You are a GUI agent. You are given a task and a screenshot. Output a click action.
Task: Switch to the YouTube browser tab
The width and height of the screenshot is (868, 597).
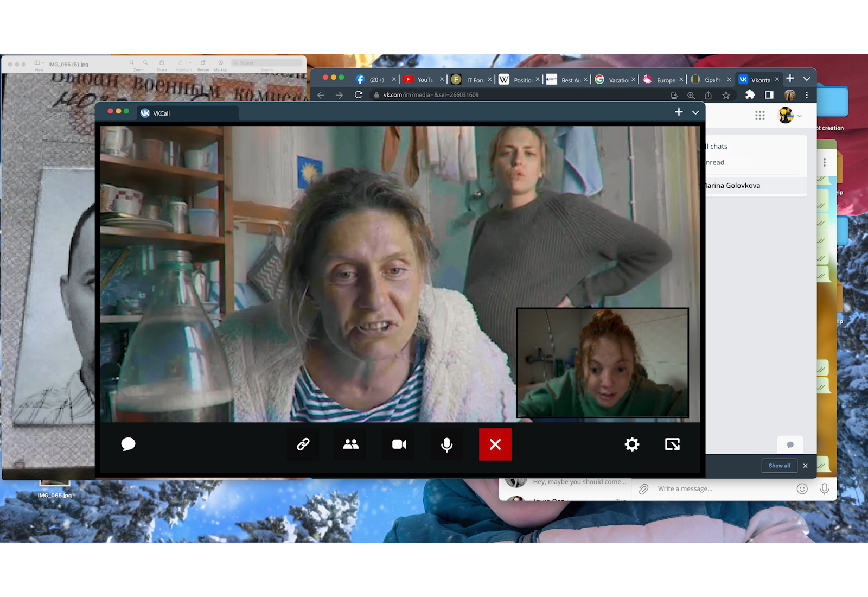(x=424, y=79)
